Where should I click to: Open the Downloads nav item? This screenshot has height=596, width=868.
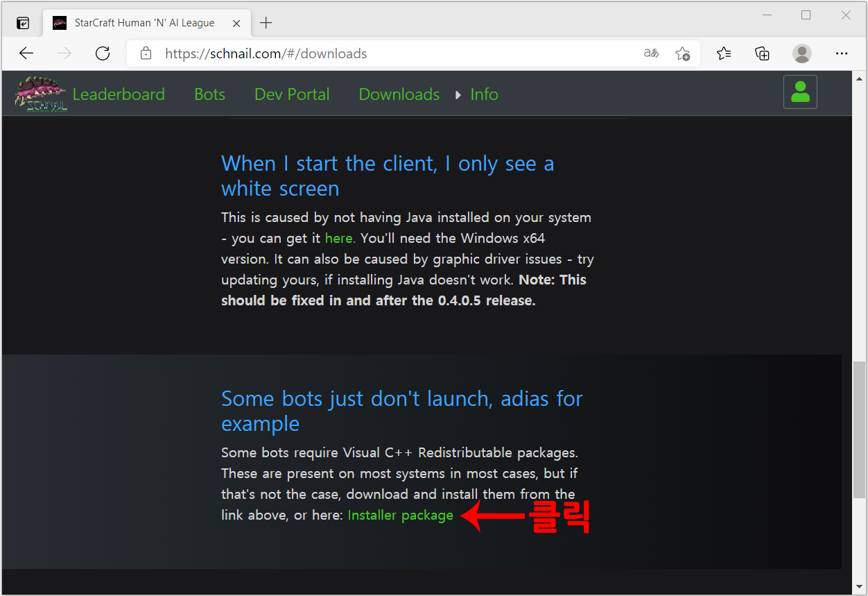pos(399,94)
